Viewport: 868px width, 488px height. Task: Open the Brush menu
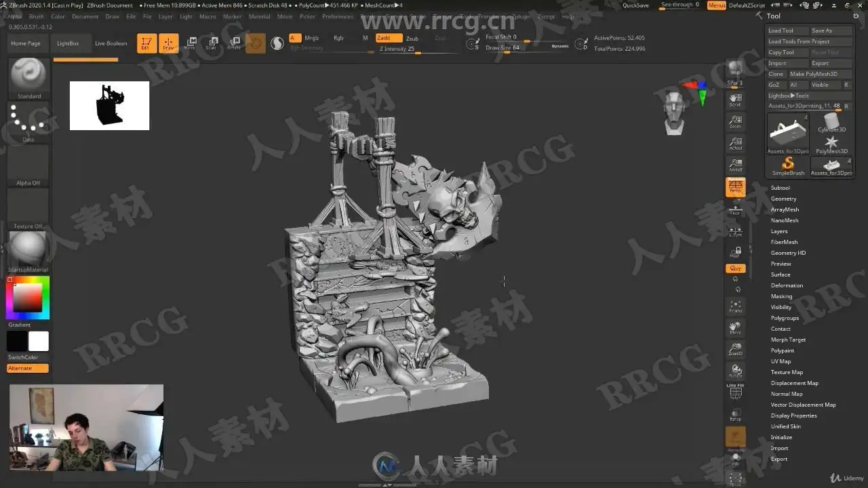click(x=37, y=16)
